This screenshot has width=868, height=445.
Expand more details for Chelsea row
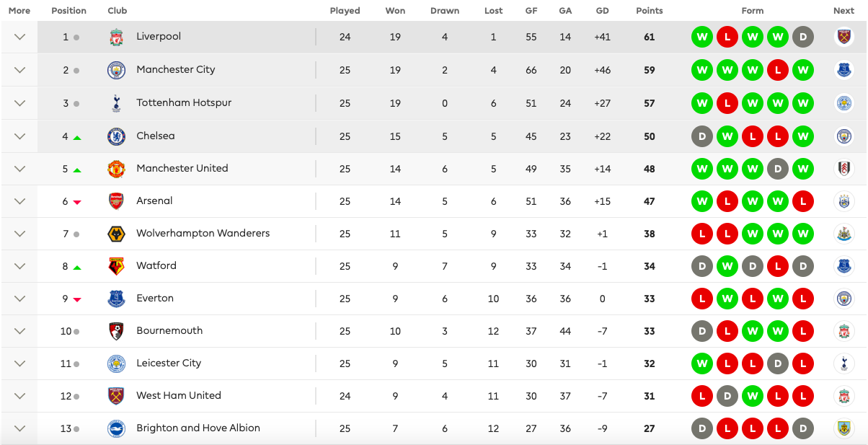pos(19,136)
